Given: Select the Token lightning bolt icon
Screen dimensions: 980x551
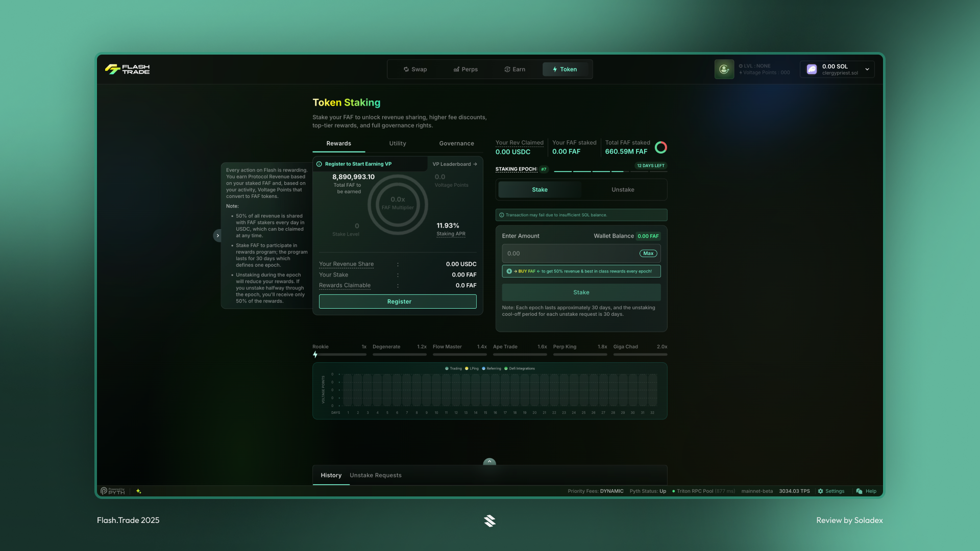Looking at the screenshot, I should pyautogui.click(x=554, y=69).
